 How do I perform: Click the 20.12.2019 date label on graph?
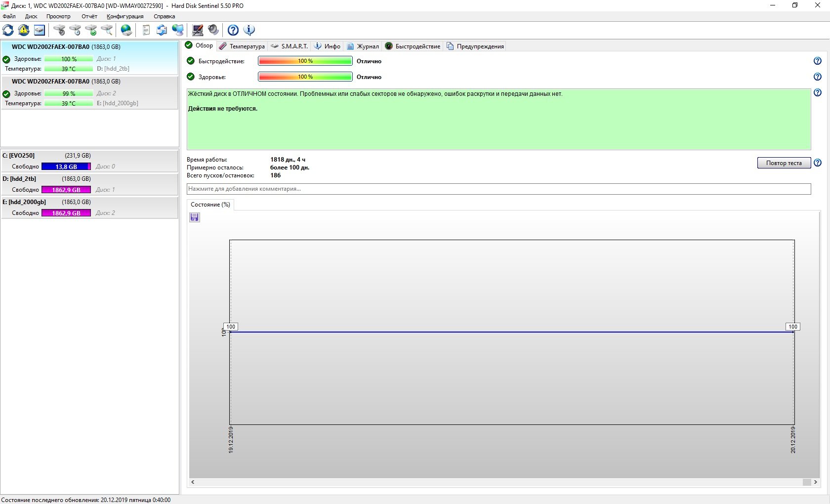pos(793,440)
